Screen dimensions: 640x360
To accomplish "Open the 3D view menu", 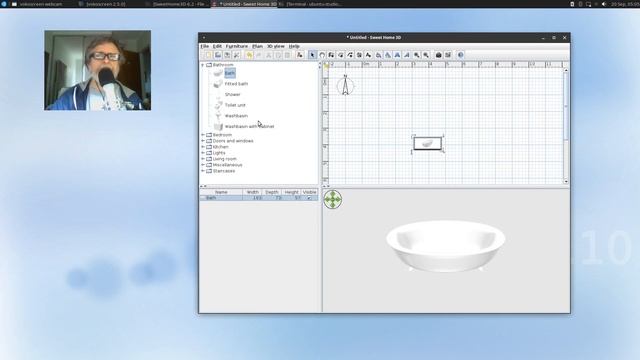I will pos(276,46).
